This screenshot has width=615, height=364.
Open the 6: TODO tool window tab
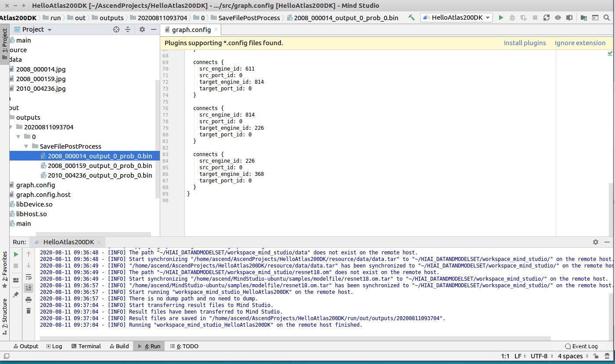[184, 346]
